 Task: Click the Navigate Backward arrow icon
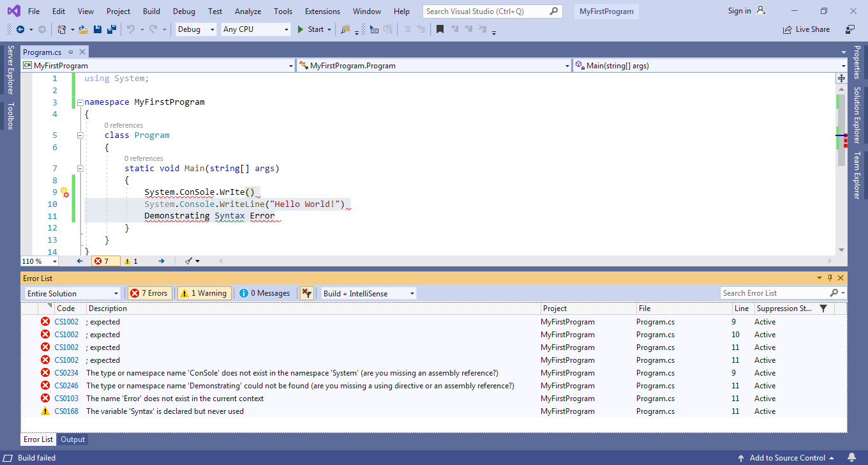pyautogui.click(x=20, y=29)
